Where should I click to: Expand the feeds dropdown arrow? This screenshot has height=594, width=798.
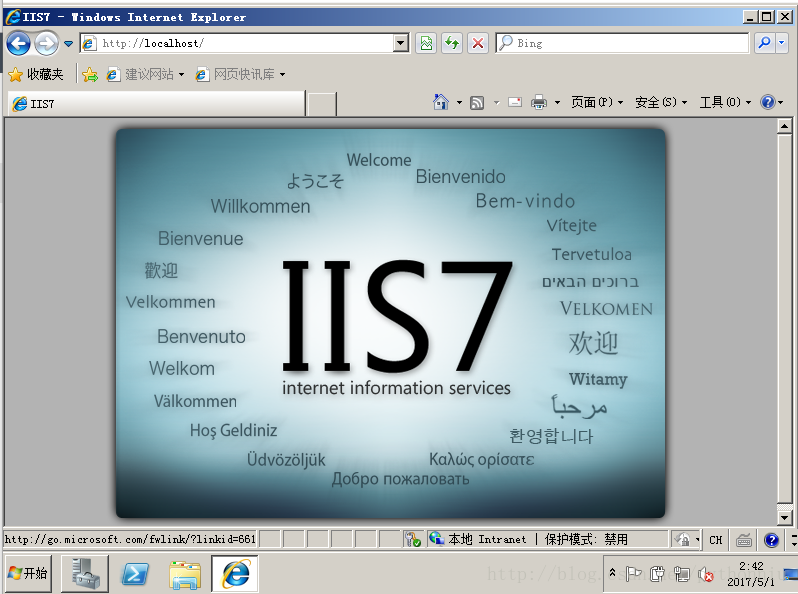point(497,103)
